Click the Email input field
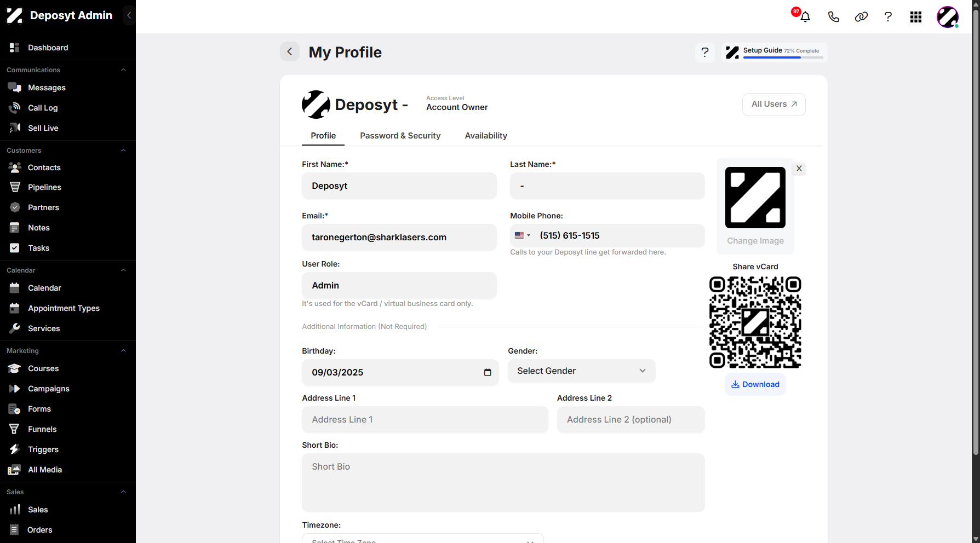The width and height of the screenshot is (980, 543). coord(399,238)
